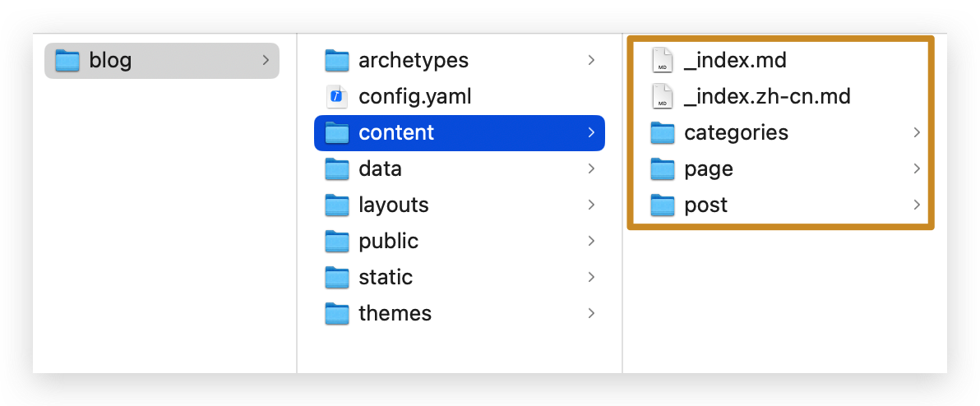Viewport: 980px width, 406px height.
Task: Click the _index.md file icon
Action: tap(663, 60)
